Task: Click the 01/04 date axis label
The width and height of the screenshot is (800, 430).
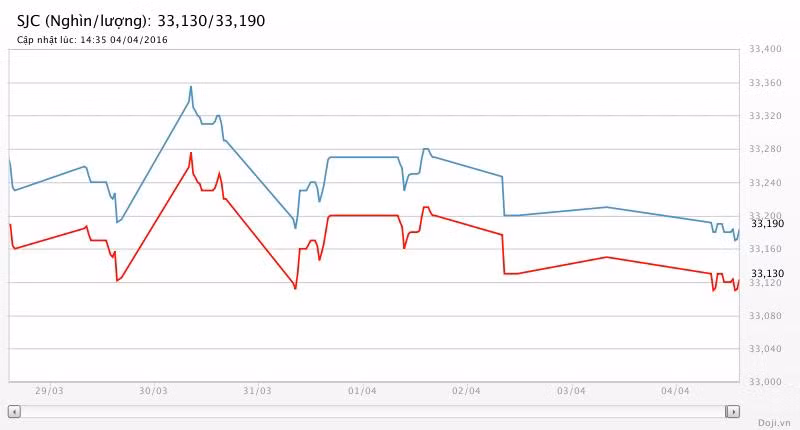Action: [361, 391]
